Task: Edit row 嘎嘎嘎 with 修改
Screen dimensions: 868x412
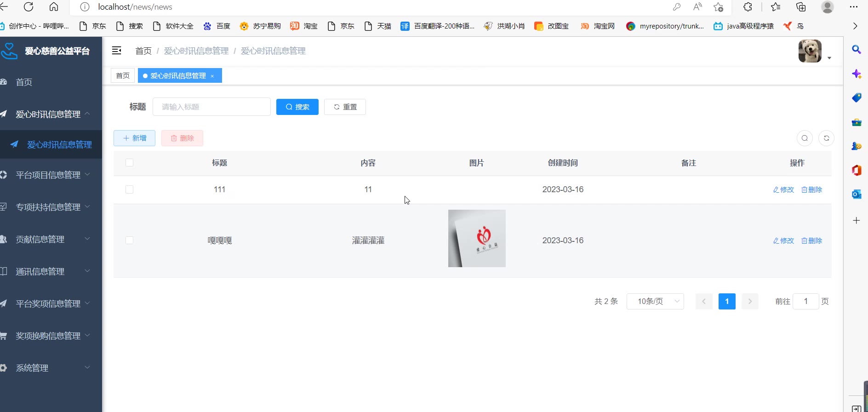Action: click(x=783, y=240)
